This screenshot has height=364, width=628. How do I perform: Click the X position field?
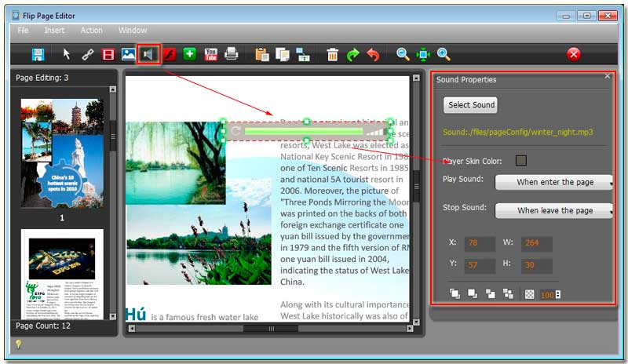tap(480, 243)
